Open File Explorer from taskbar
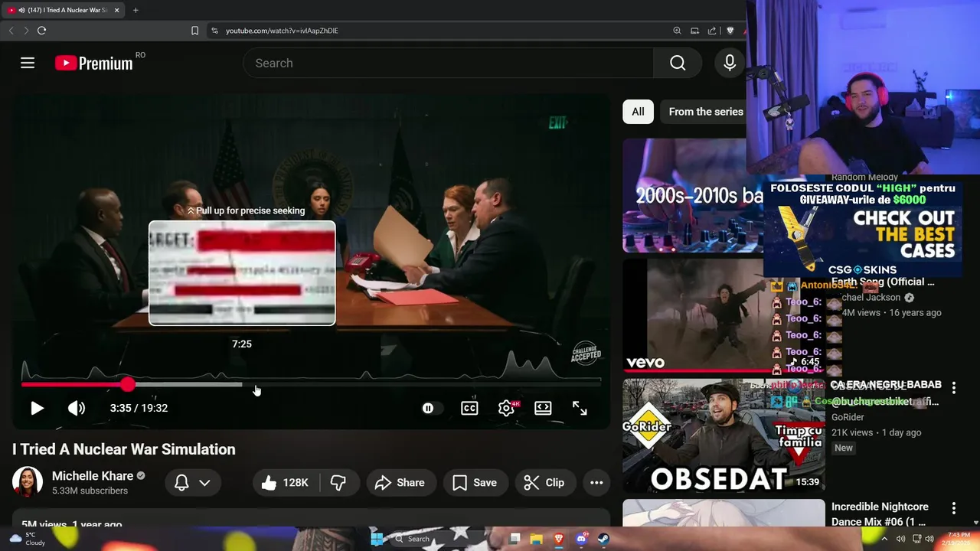The width and height of the screenshot is (980, 551). (x=537, y=539)
